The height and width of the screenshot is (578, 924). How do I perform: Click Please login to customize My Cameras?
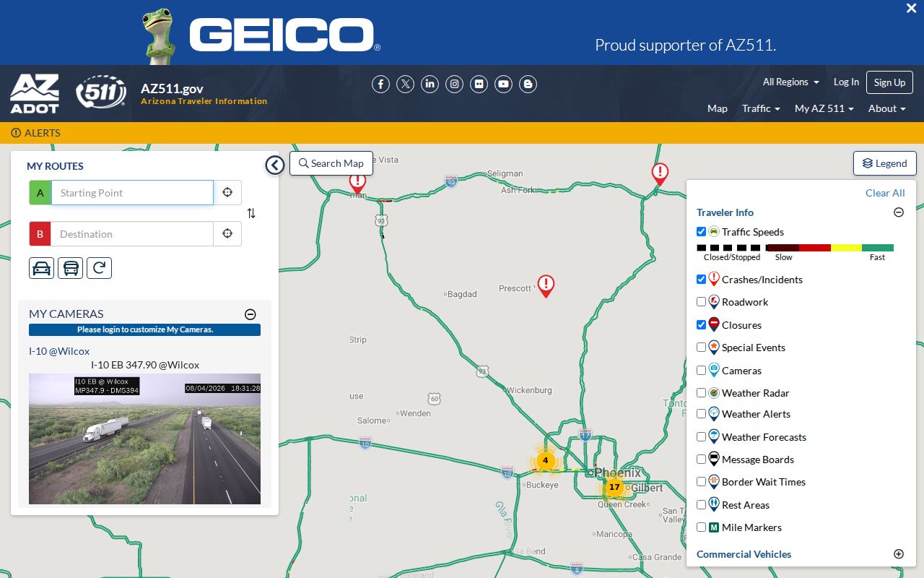(x=145, y=329)
